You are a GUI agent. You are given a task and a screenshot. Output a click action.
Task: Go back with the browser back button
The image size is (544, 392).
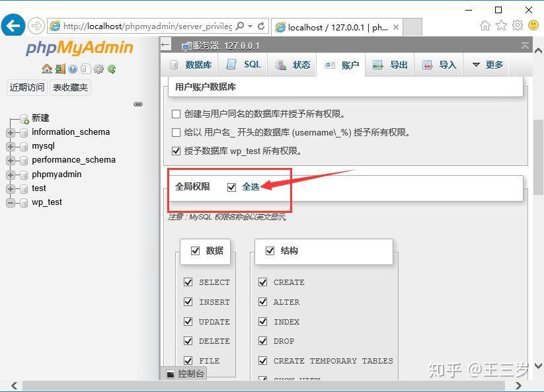[13, 25]
